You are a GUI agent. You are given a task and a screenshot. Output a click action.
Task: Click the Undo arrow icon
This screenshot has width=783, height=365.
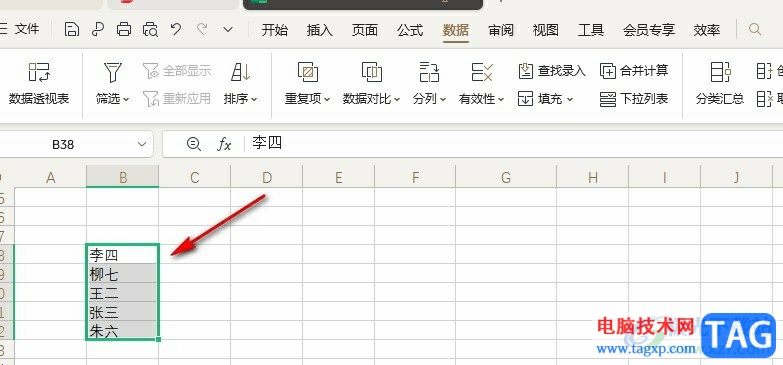[176, 29]
